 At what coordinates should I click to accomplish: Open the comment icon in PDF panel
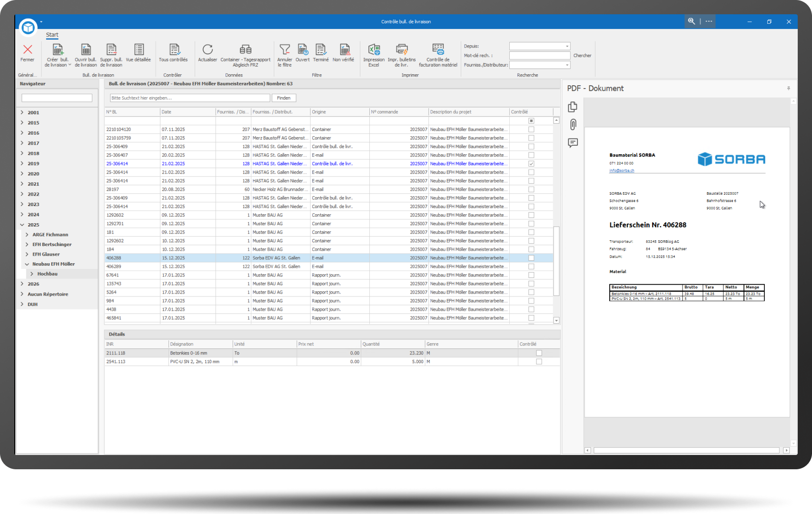pos(573,143)
